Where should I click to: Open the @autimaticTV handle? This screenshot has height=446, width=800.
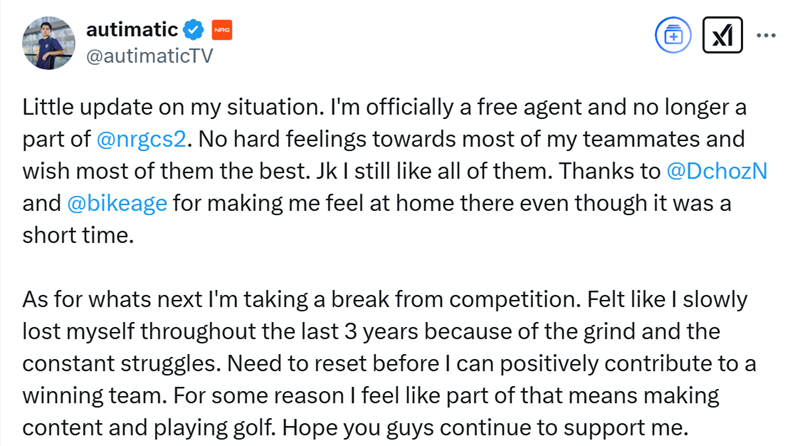tap(149, 56)
